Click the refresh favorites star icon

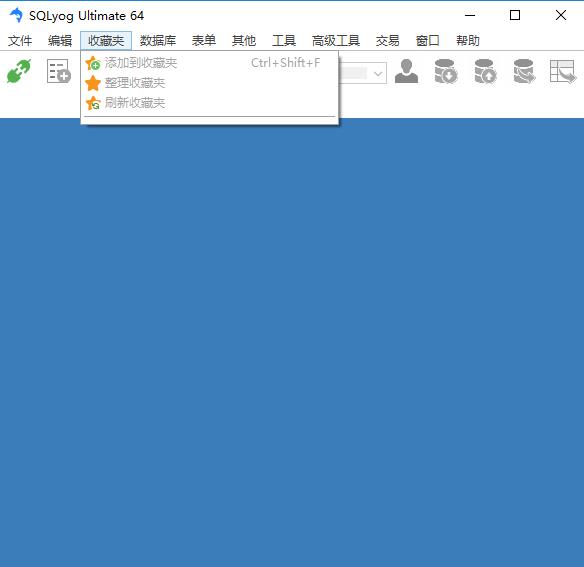pos(93,103)
